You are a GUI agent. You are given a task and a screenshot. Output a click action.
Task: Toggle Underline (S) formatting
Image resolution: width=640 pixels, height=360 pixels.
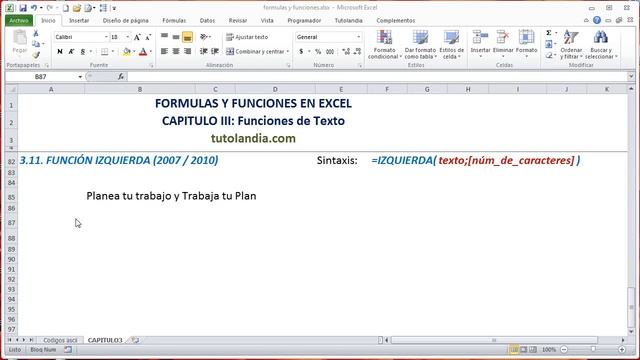(83, 51)
